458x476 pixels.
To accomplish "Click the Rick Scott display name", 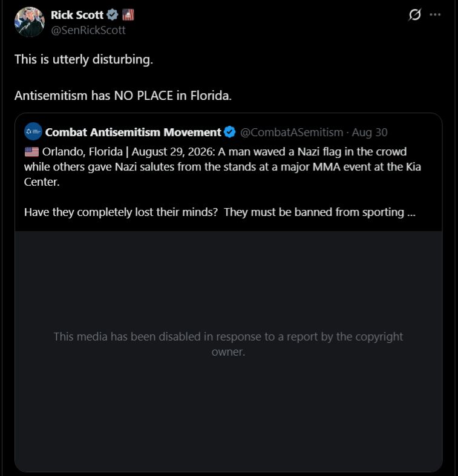I will pyautogui.click(x=77, y=15).
